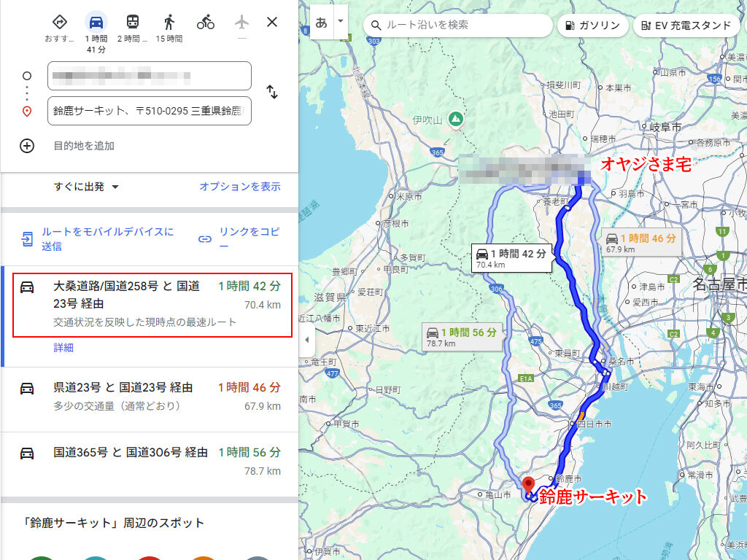The image size is (747, 560).
Task: Select walking travel mode
Action: [x=169, y=22]
